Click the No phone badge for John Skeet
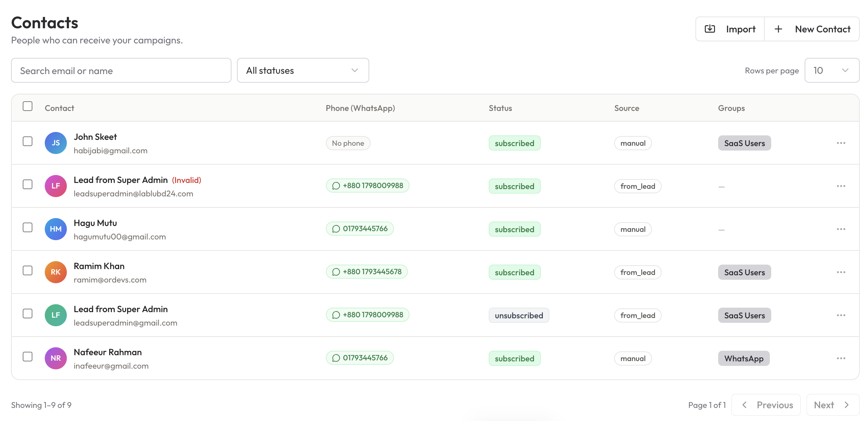The image size is (868, 421). coord(348,143)
